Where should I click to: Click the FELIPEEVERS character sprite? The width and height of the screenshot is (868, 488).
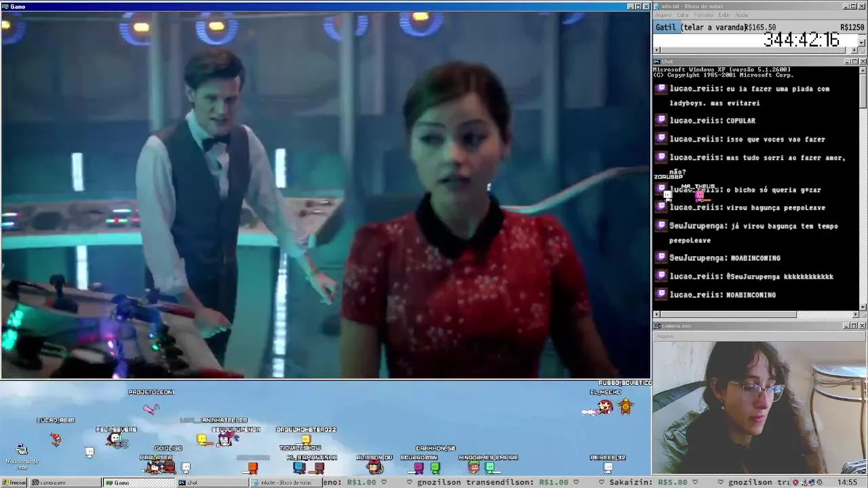(117, 441)
